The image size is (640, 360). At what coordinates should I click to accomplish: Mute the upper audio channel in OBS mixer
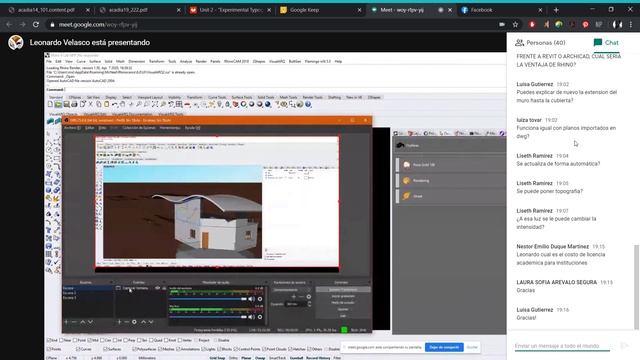point(251,299)
